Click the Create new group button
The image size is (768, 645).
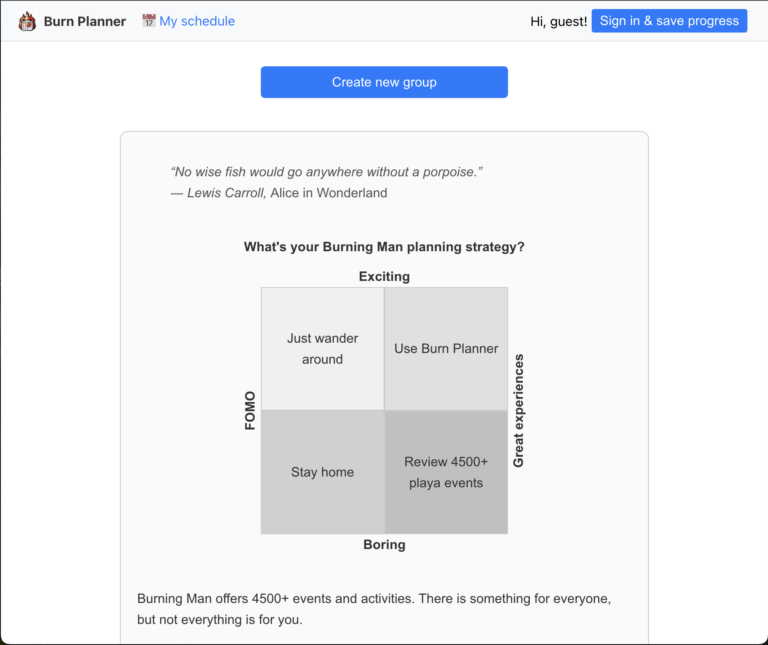(x=384, y=82)
